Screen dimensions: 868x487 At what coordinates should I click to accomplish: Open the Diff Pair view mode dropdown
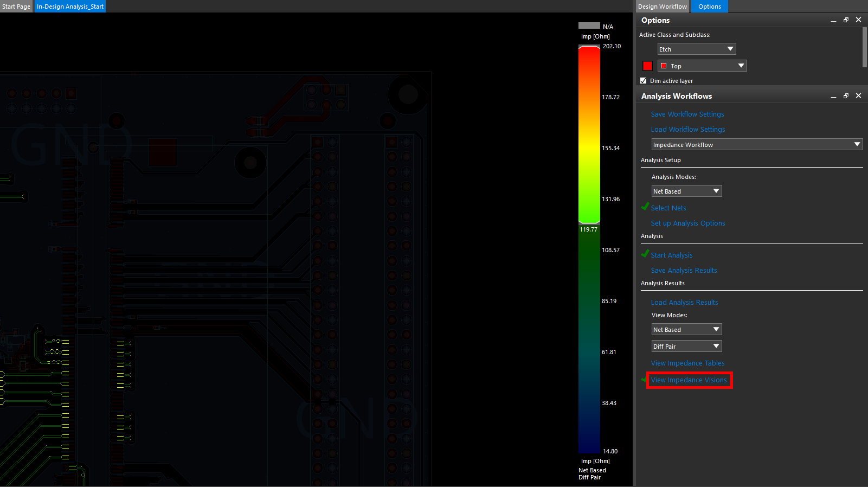[686, 347]
